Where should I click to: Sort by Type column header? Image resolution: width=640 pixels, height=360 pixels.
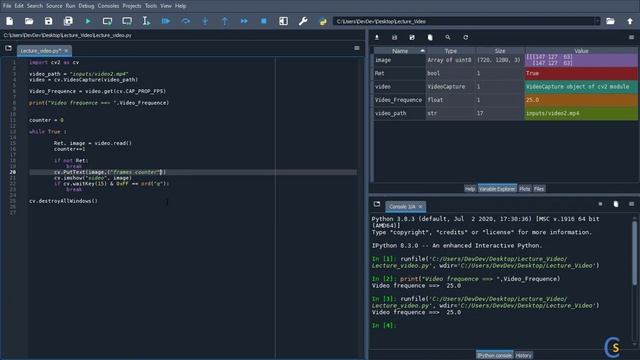tap(451, 51)
